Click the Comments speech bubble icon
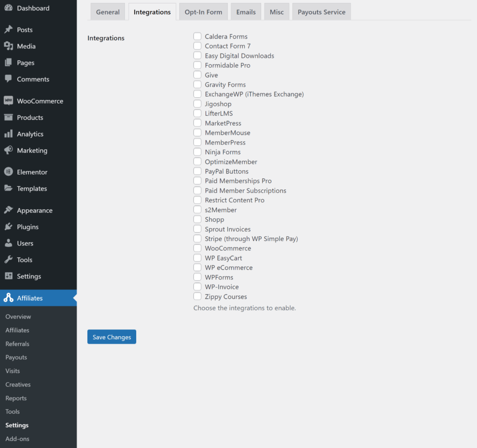Image resolution: width=477 pixels, height=448 pixels. [x=8, y=79]
